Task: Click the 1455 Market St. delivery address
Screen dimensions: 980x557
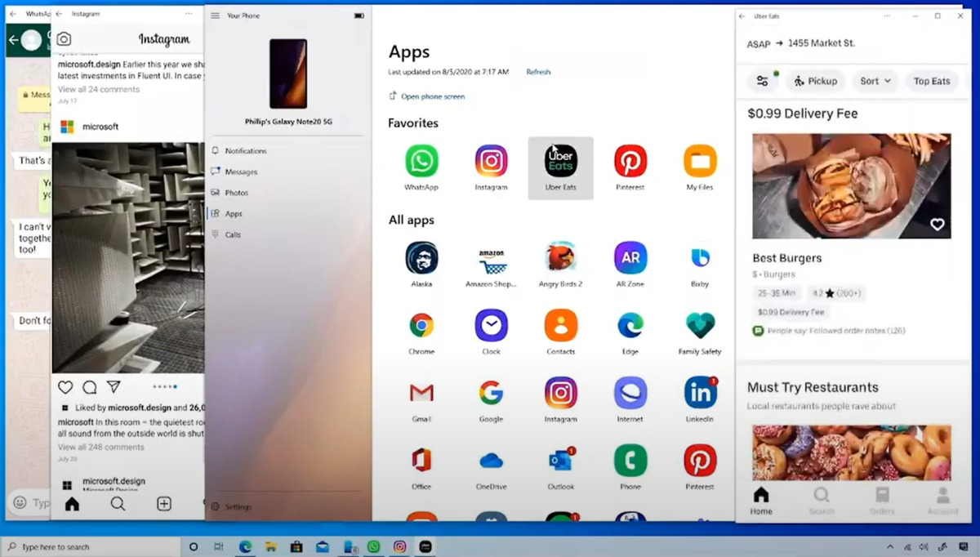Action: coord(822,43)
